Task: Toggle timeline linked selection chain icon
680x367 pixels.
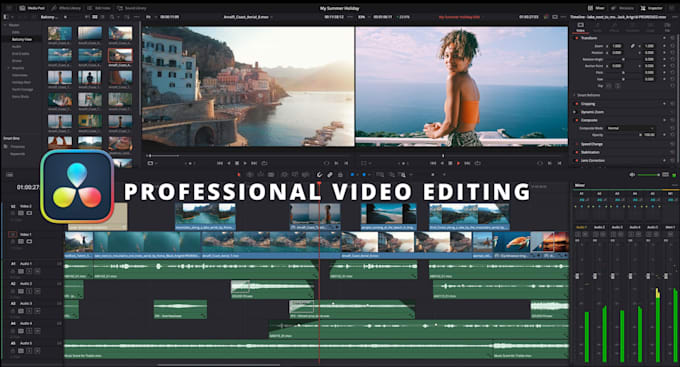Action: pyautogui.click(x=330, y=175)
